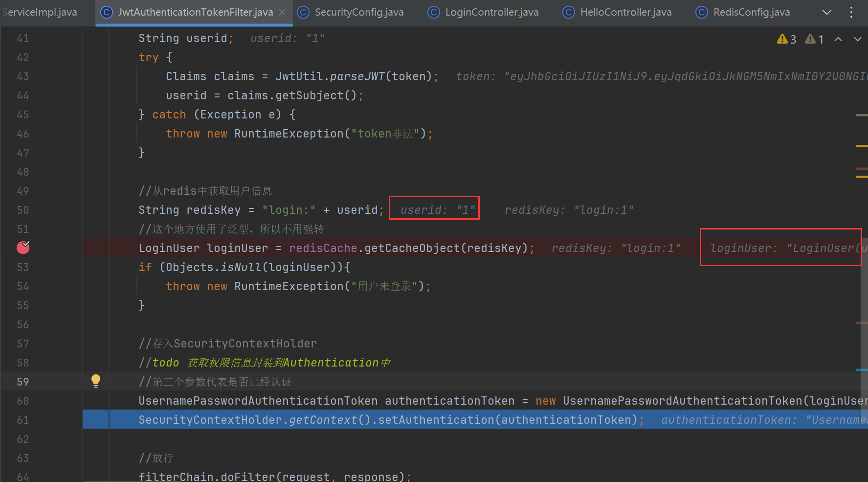Open the editor tabs options menu
Screen dimensions: 868x482
851,12
